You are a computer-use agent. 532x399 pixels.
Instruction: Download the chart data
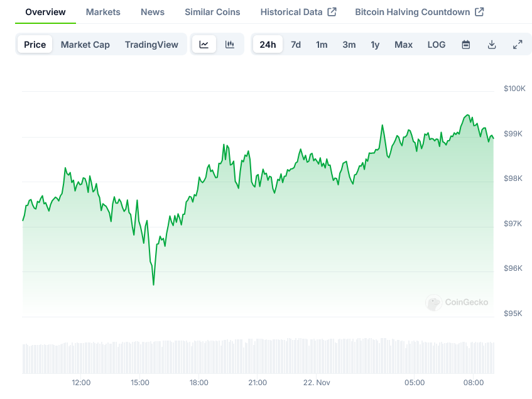coord(492,45)
